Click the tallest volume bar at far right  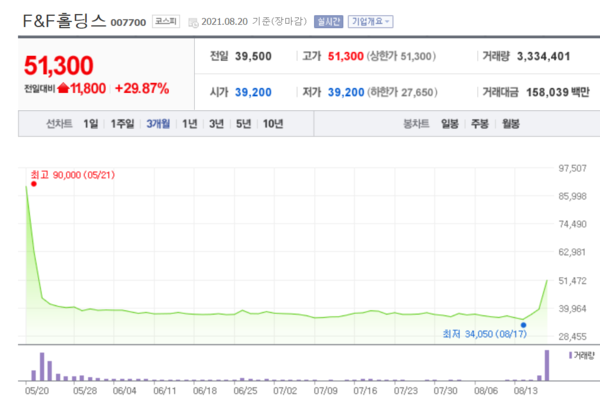547,365
